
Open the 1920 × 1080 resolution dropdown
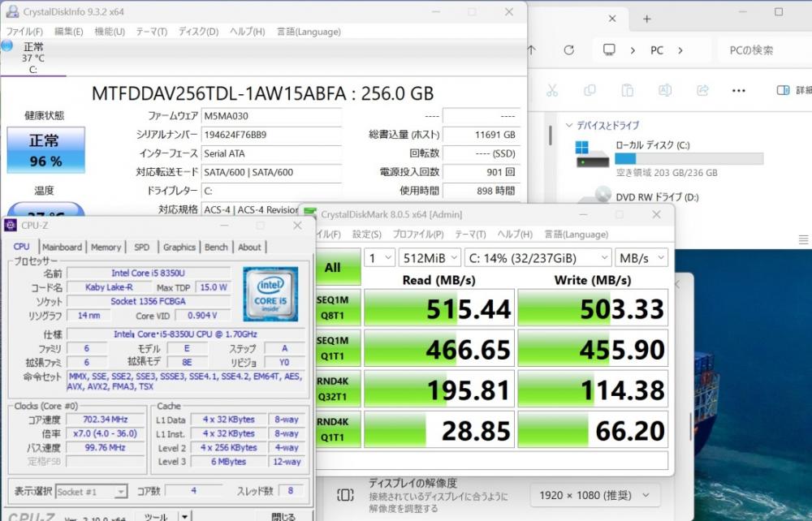pyautogui.click(x=594, y=496)
